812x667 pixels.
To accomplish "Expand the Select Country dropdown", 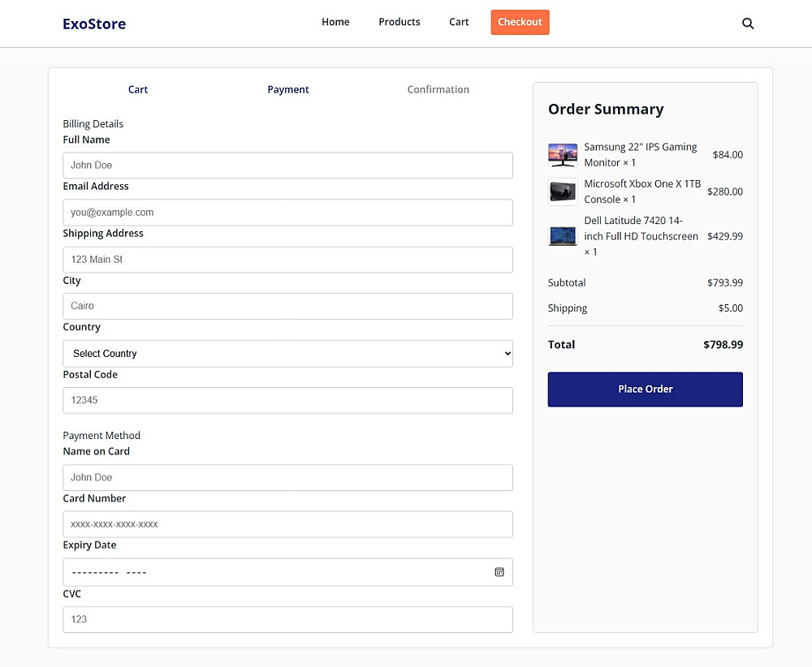I will click(287, 354).
